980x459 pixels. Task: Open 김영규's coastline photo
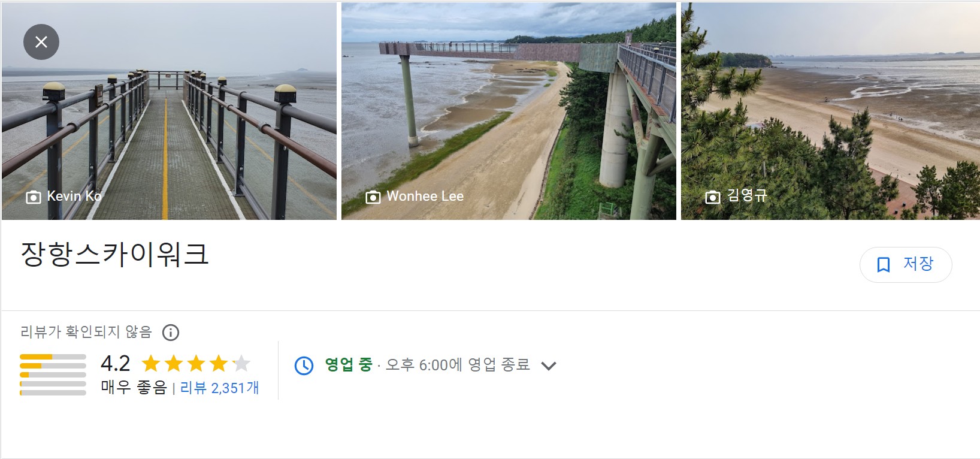pyautogui.click(x=830, y=111)
